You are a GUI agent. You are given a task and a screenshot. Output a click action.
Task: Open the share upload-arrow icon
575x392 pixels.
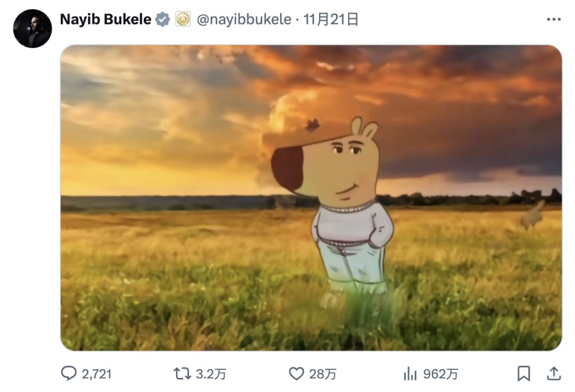(x=554, y=374)
